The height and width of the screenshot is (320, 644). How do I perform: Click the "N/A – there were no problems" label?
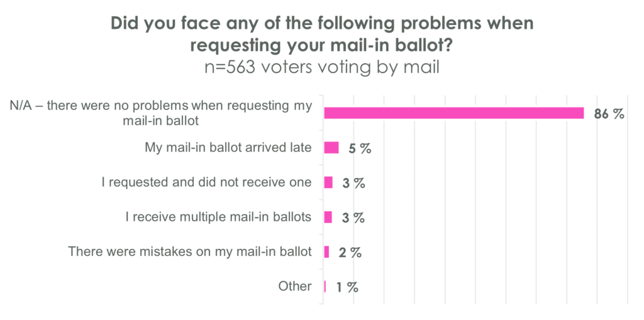161,113
